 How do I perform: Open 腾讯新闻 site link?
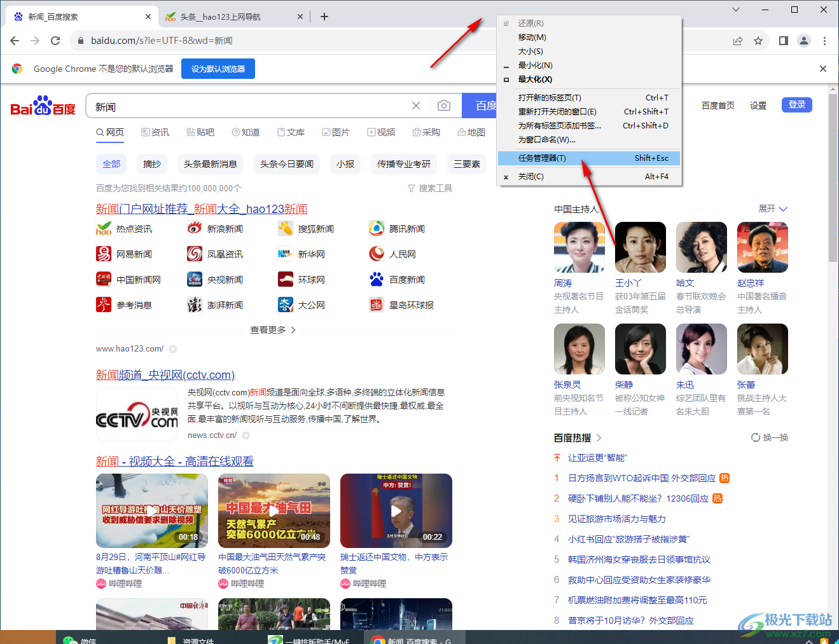pos(398,229)
